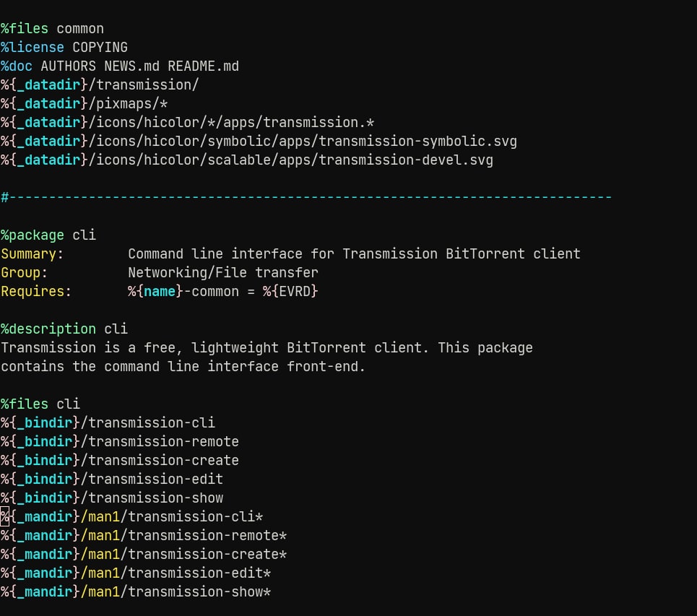Click the '%package cli' line

point(48,235)
